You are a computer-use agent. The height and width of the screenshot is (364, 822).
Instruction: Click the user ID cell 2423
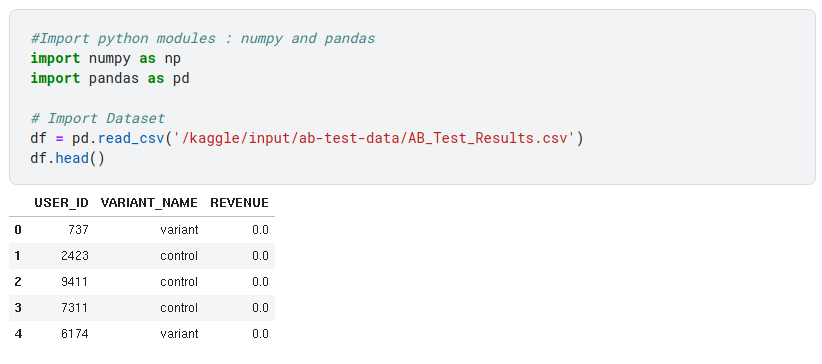pos(75,256)
